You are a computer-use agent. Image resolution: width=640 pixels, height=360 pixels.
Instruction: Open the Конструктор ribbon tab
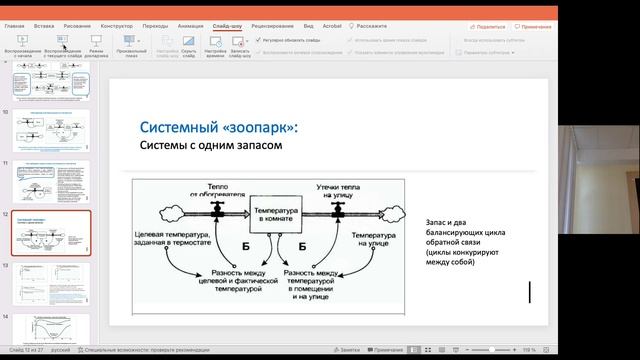click(x=117, y=26)
